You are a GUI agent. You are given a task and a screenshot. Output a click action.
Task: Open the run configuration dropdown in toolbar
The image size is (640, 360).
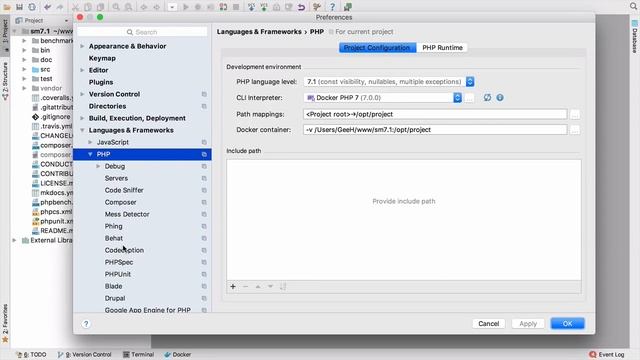click(x=172, y=7)
